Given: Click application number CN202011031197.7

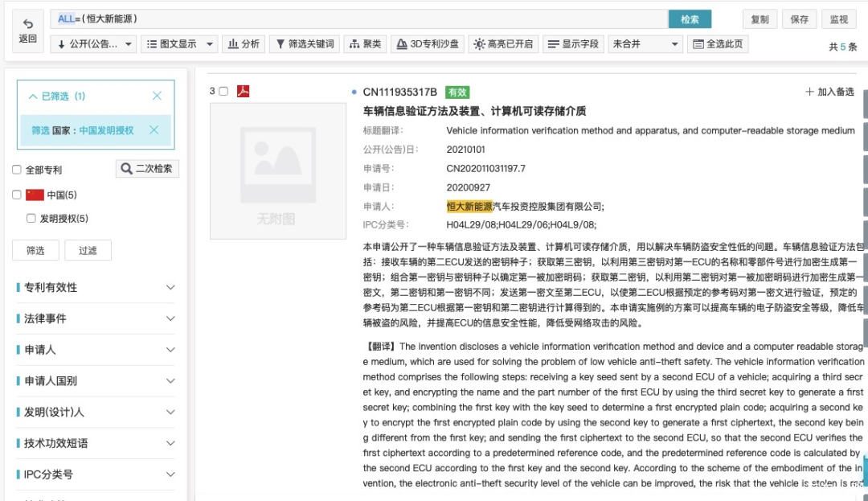Looking at the screenshot, I should coord(486,168).
